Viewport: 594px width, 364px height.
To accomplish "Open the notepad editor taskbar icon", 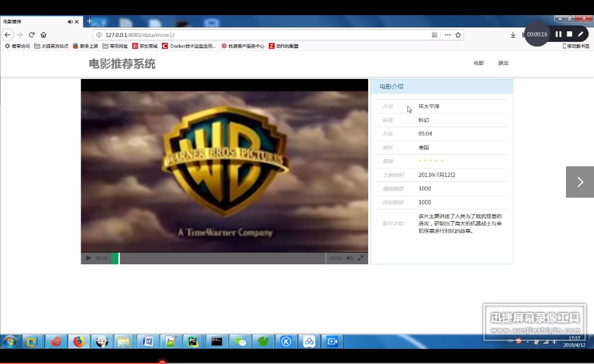I will pos(170,342).
